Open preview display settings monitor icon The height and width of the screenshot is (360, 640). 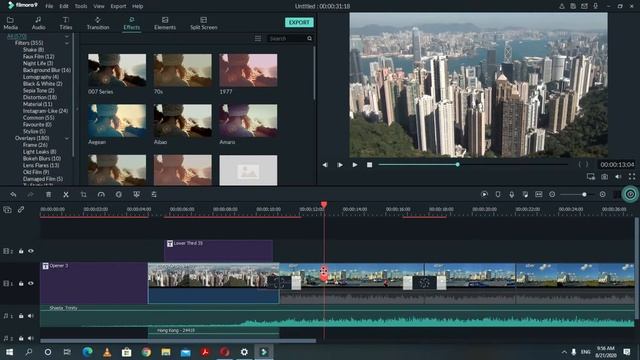point(591,177)
